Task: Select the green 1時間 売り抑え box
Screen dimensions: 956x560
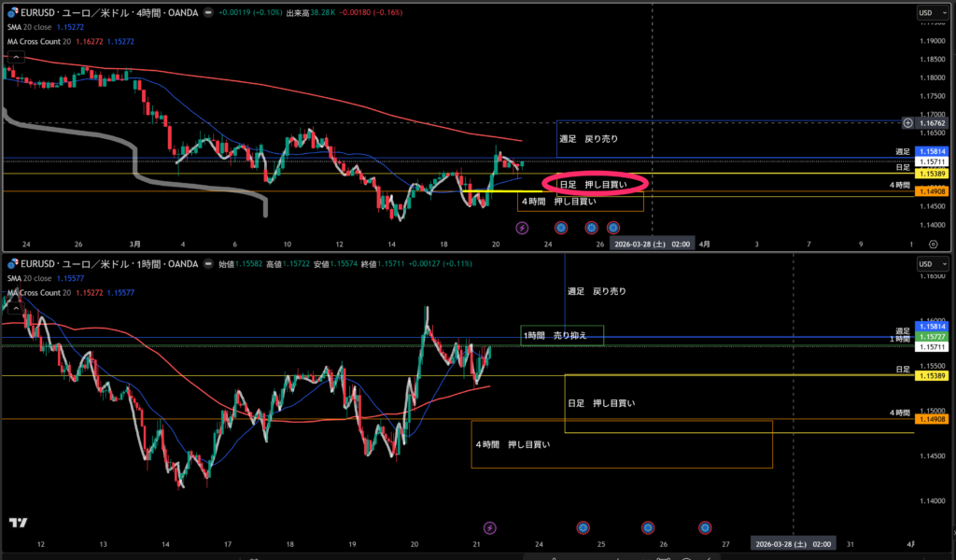Action: (562, 335)
